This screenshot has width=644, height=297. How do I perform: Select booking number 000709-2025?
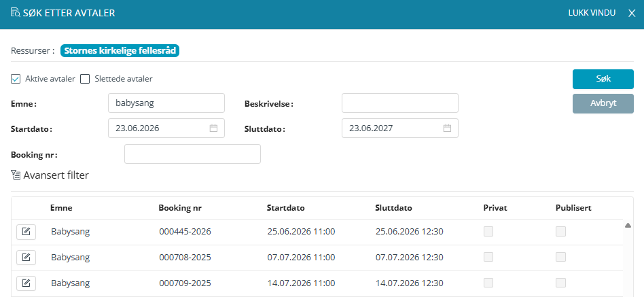(x=185, y=283)
